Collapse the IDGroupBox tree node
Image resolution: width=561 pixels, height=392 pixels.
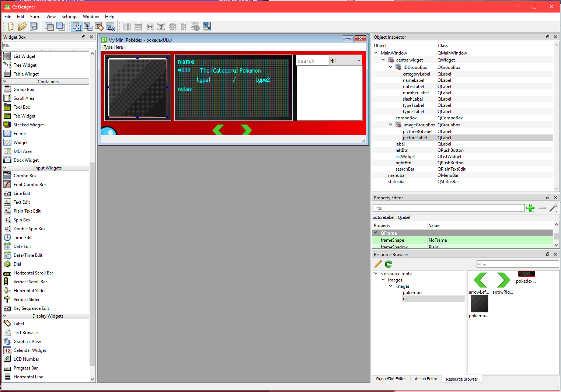point(391,67)
